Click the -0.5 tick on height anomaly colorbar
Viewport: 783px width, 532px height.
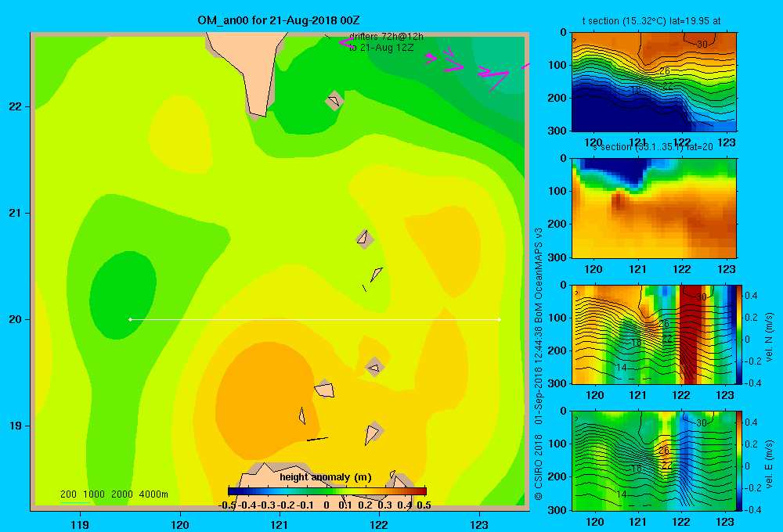pos(227,505)
